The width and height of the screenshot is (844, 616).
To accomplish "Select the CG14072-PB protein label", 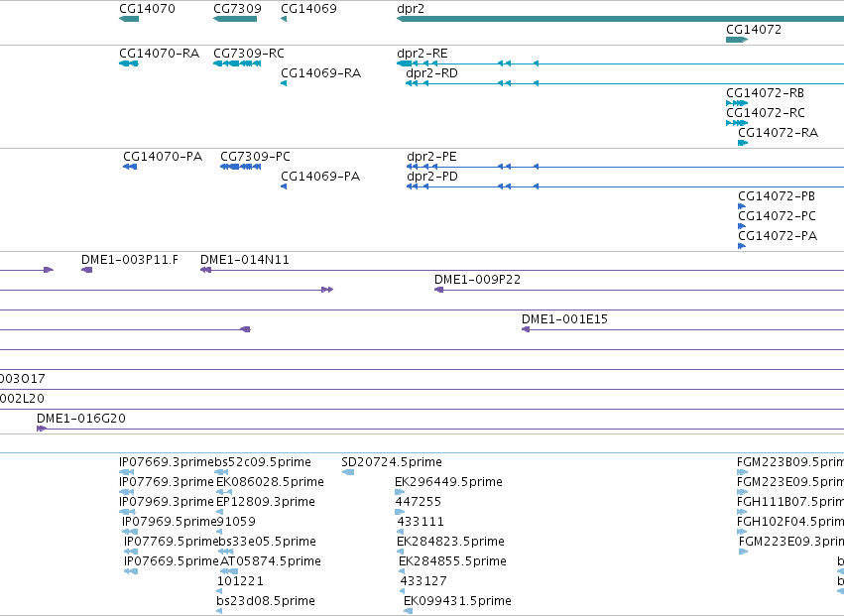I will click(777, 196).
